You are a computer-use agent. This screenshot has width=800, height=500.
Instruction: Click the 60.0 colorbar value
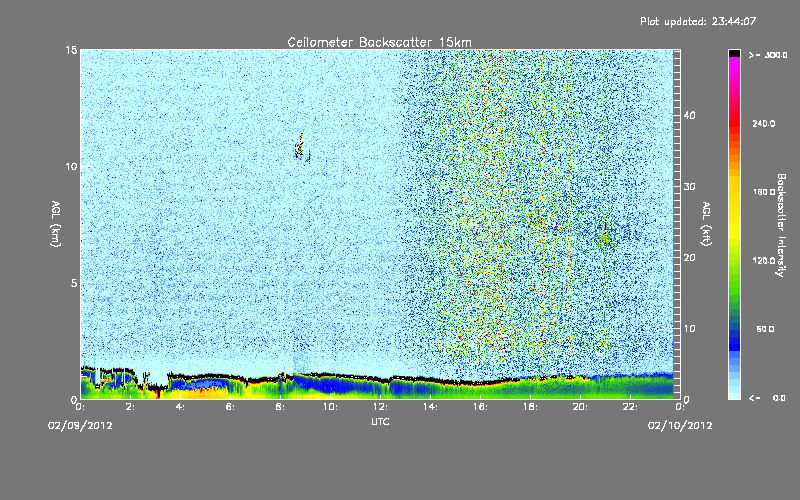765,329
